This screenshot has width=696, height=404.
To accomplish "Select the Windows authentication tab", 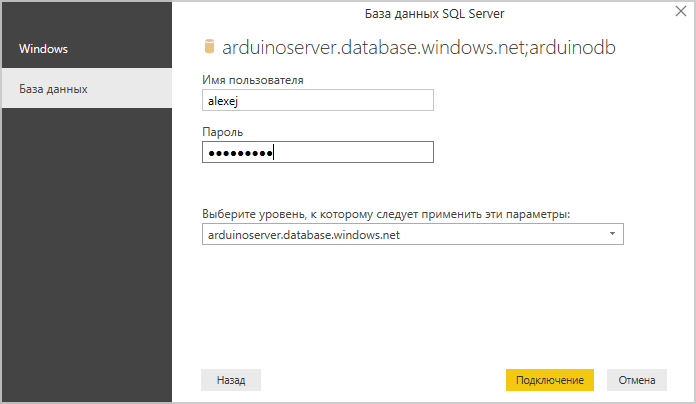I will (87, 48).
